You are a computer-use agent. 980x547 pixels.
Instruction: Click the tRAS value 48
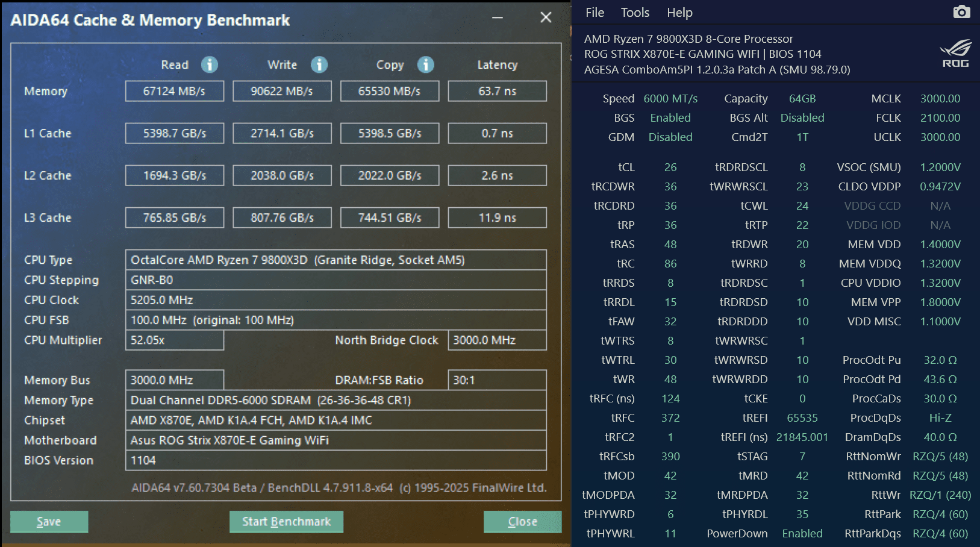670,245
